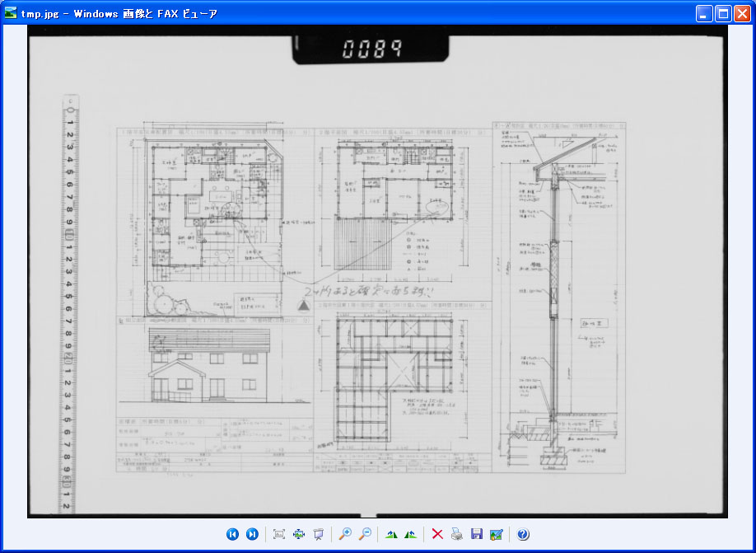Screen dimensions: 756x553
Task: Print the image using the printer icon
Action: (x=456, y=534)
